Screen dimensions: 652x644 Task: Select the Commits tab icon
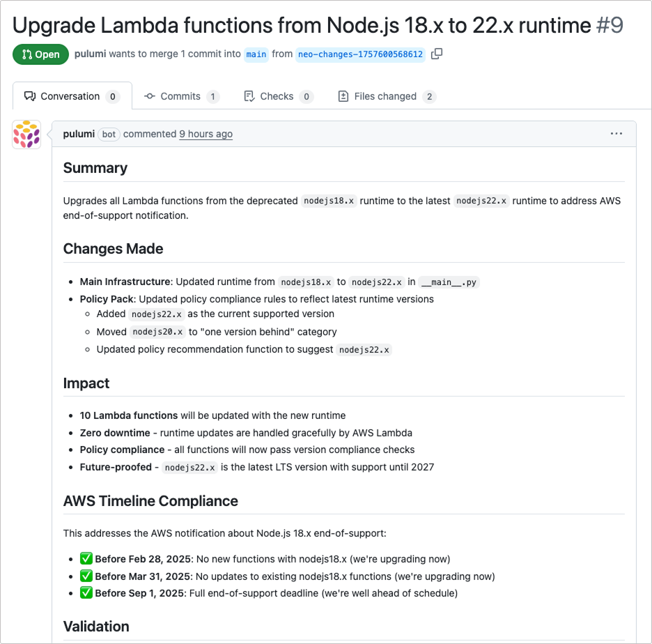pos(150,96)
